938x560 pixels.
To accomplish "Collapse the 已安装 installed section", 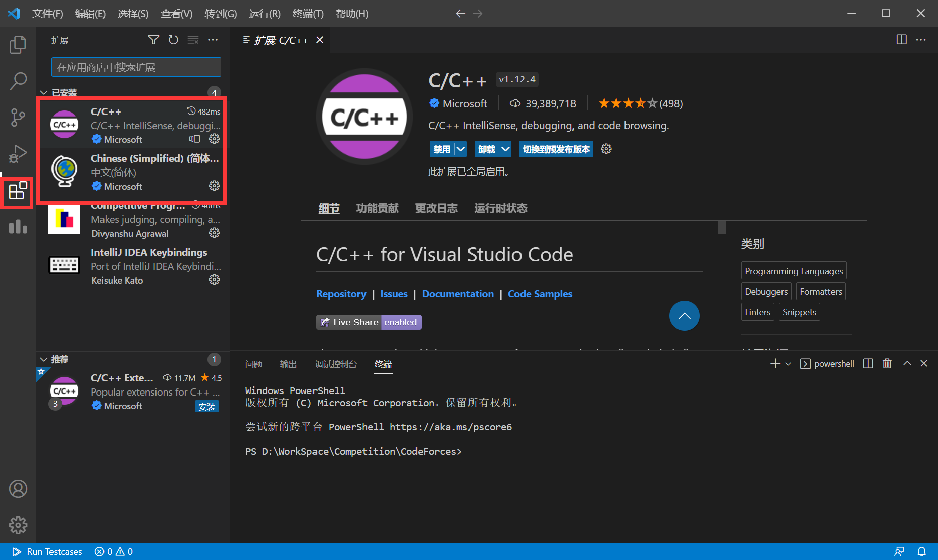I will click(x=44, y=93).
